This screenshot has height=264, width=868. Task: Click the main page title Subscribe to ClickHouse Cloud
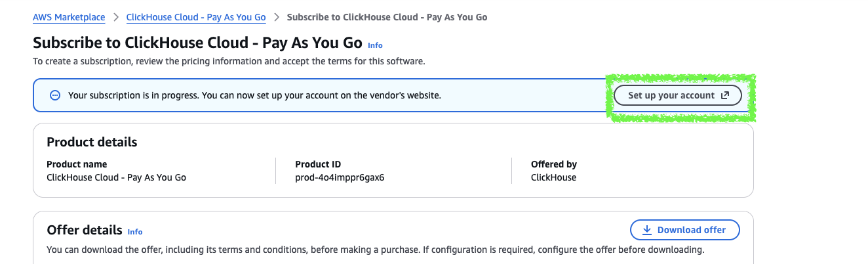pos(197,43)
